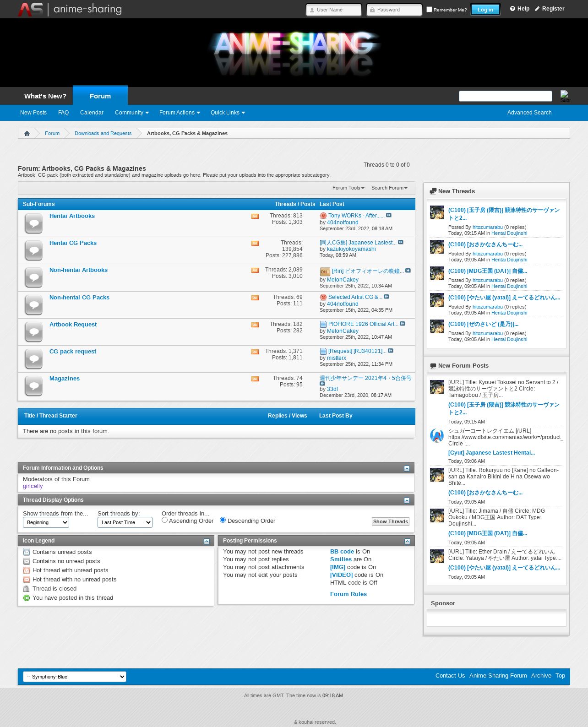Click the Hentai Artbooks forum status icon
Image resolution: width=588 pixels, height=727 pixels.
click(34, 223)
